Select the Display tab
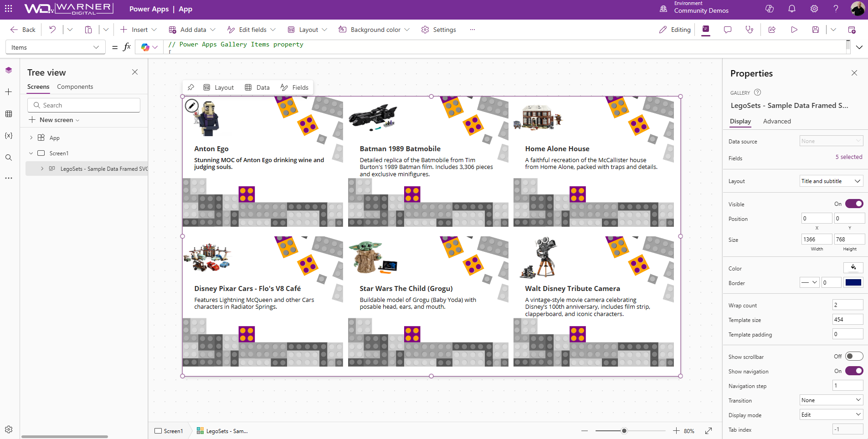868x439 pixels. [740, 121]
